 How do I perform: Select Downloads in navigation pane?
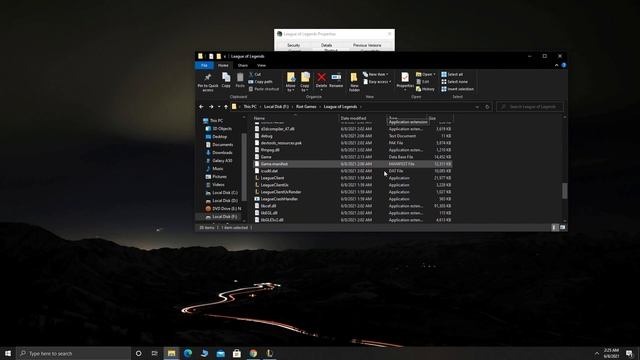222,153
